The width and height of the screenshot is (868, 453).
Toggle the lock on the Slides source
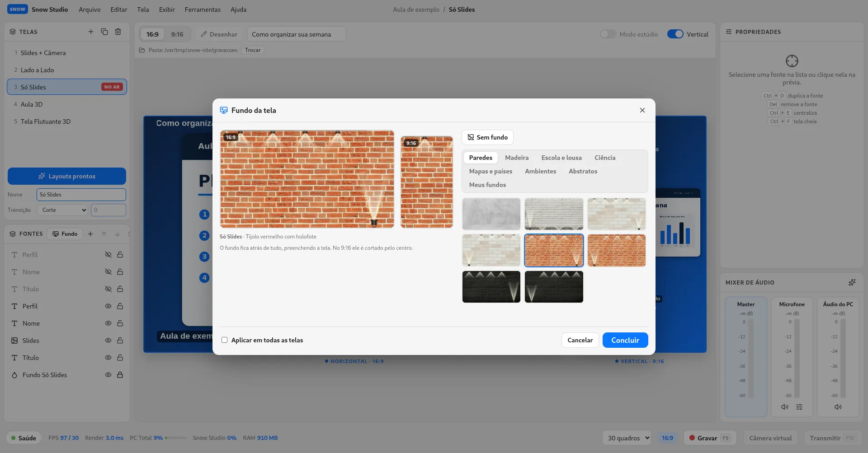pyautogui.click(x=120, y=341)
